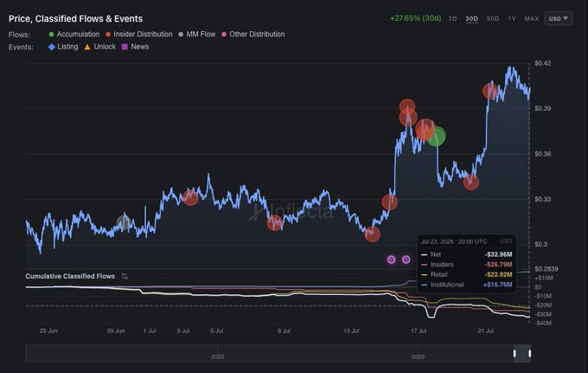Click the Institutional value in tooltip
The image size is (588, 373).
point(497,285)
